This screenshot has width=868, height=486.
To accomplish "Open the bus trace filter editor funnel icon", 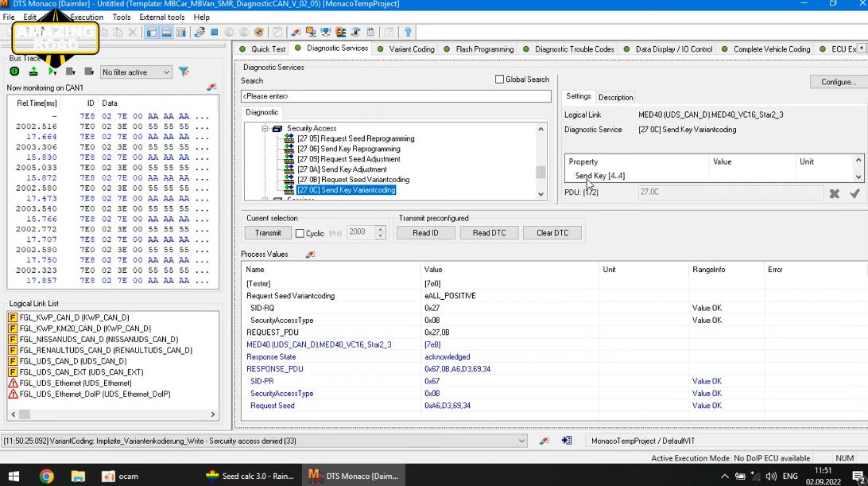I will point(184,72).
